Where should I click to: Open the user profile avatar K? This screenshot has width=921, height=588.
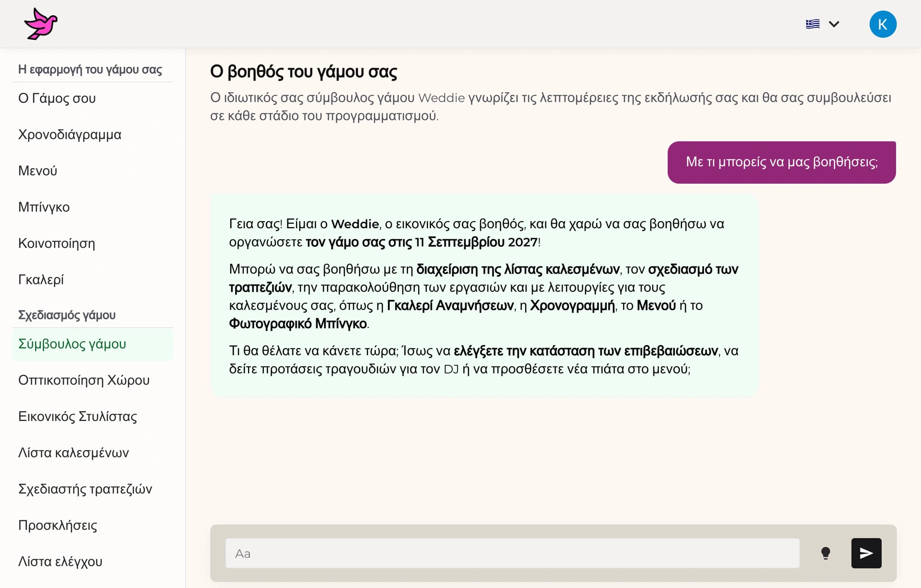coord(884,24)
